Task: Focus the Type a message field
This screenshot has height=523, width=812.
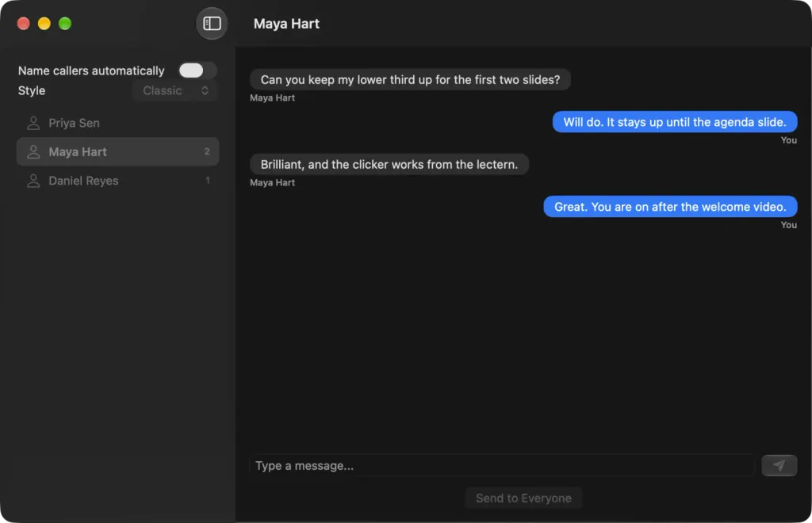Action: (502, 466)
